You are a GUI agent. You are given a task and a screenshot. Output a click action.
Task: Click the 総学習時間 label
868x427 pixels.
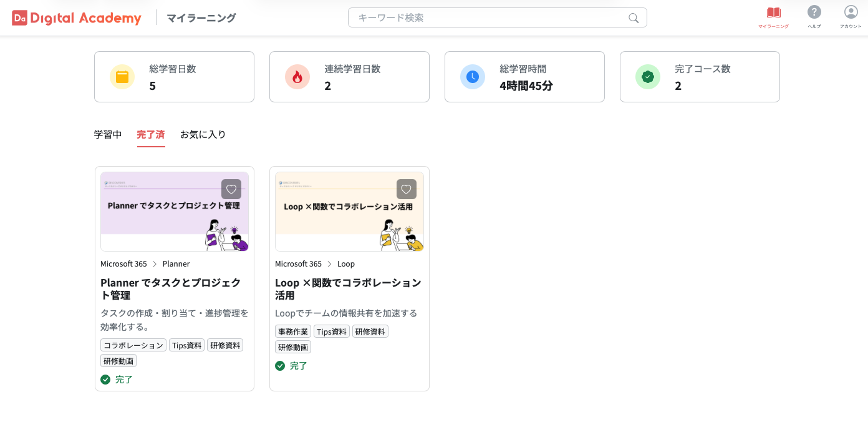523,69
